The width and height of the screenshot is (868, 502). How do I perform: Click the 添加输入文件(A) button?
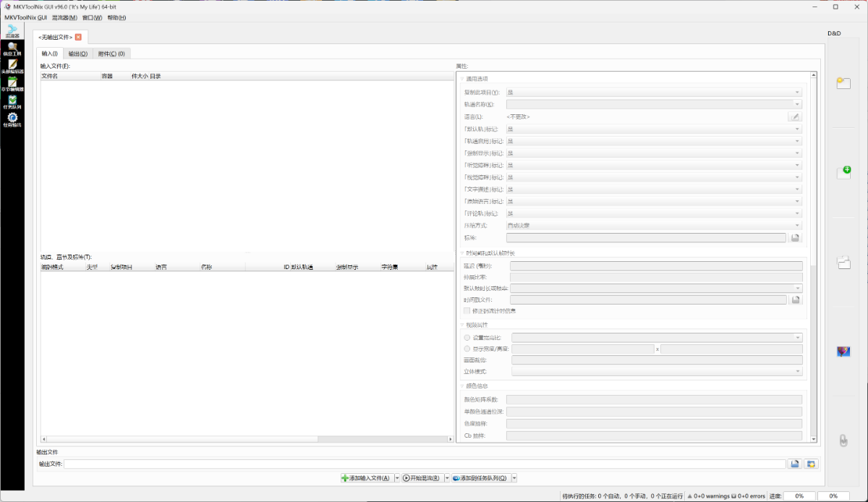(367, 478)
